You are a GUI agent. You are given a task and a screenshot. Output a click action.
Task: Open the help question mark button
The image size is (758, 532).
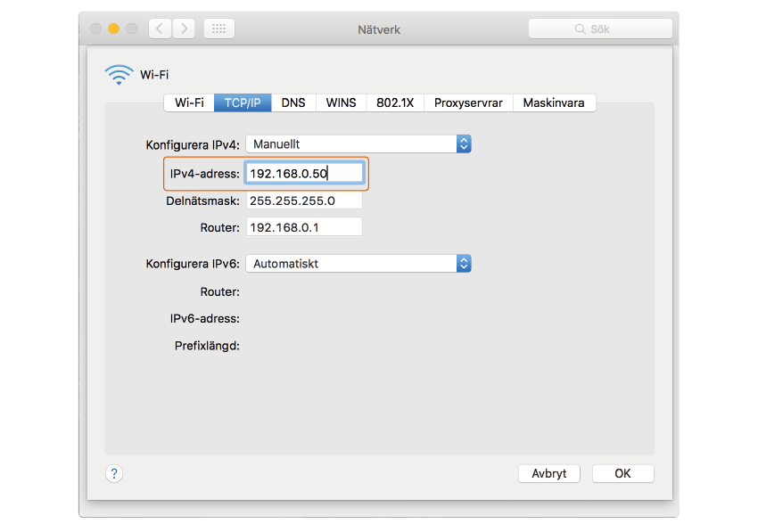pyautogui.click(x=114, y=474)
